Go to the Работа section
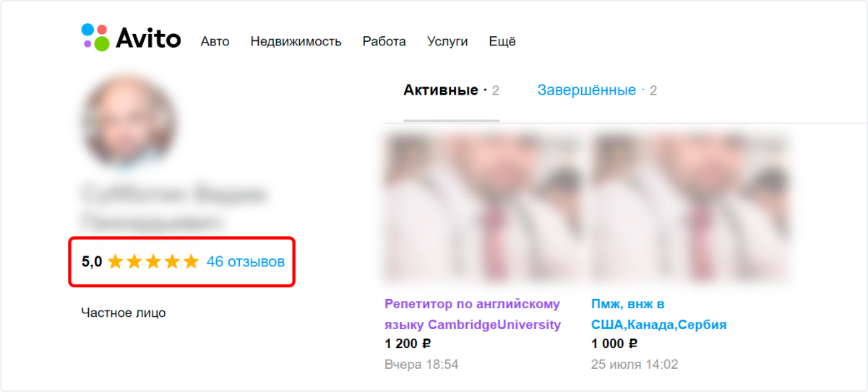 384,41
